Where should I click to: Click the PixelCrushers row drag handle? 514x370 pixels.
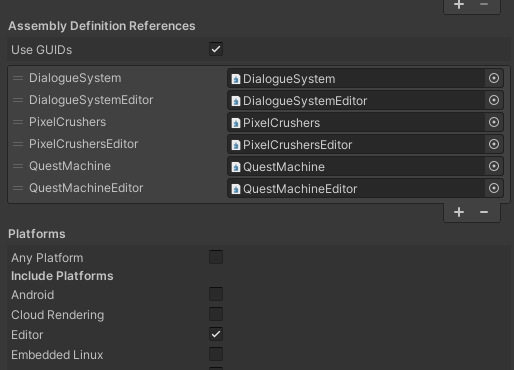pos(18,122)
